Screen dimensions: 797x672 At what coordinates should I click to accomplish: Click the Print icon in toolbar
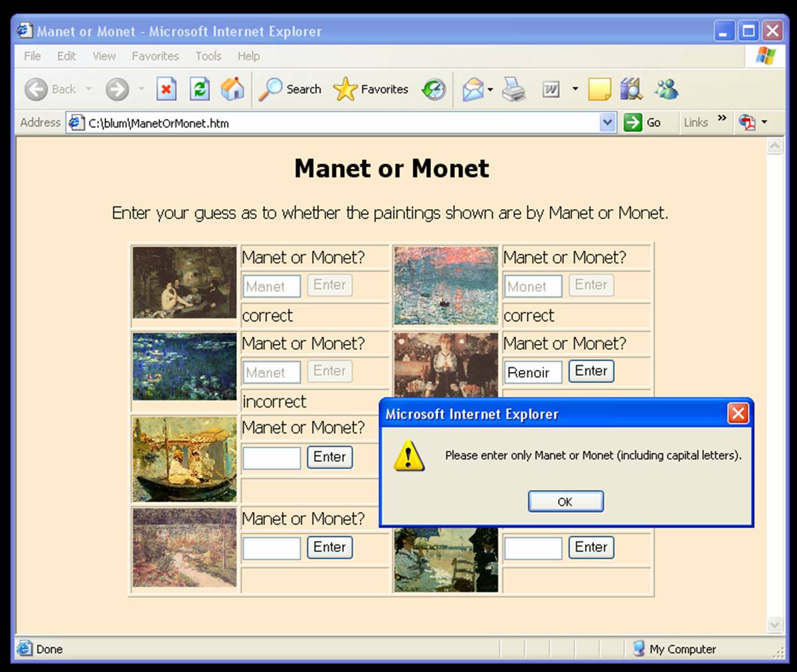(x=513, y=89)
